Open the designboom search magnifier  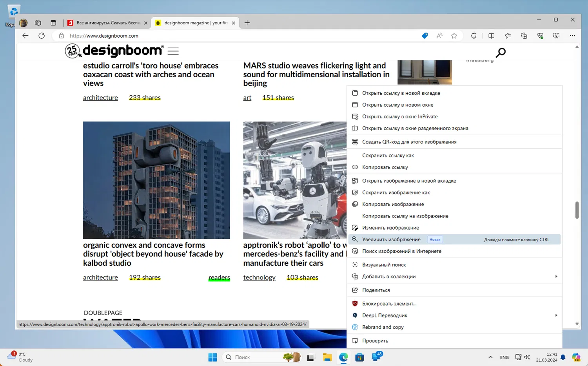pos(501,52)
